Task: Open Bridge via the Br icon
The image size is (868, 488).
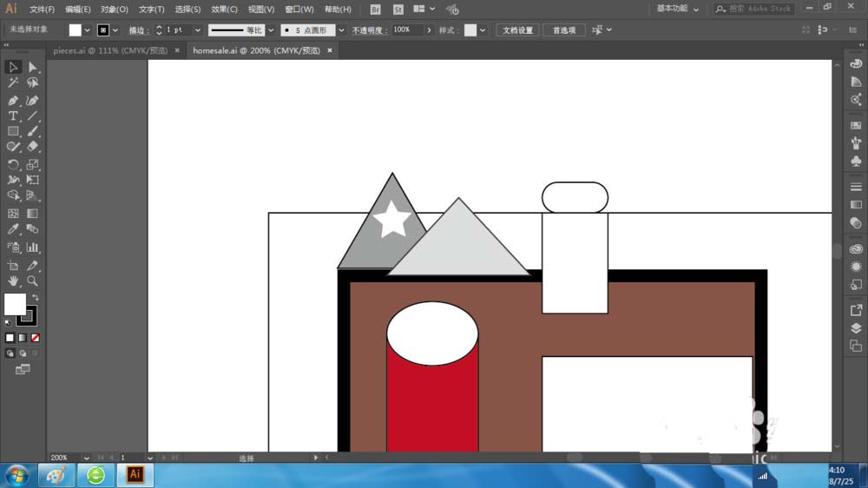Action: coord(375,10)
